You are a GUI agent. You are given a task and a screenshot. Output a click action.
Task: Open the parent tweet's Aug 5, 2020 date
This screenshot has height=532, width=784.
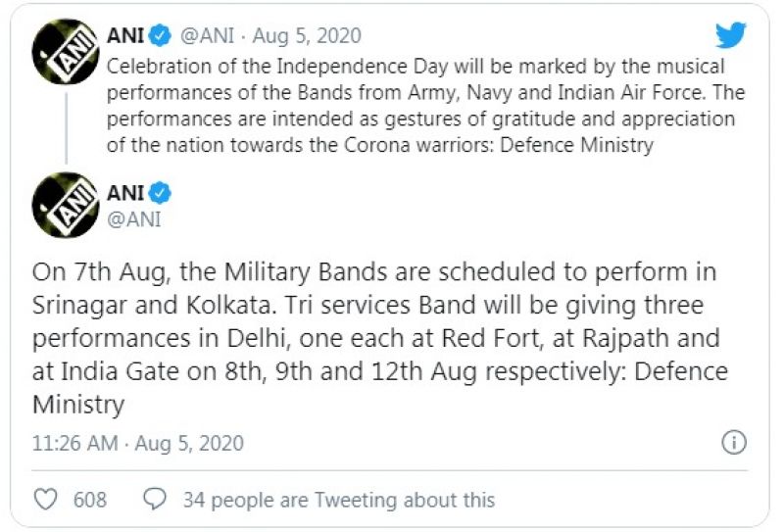pyautogui.click(x=307, y=36)
